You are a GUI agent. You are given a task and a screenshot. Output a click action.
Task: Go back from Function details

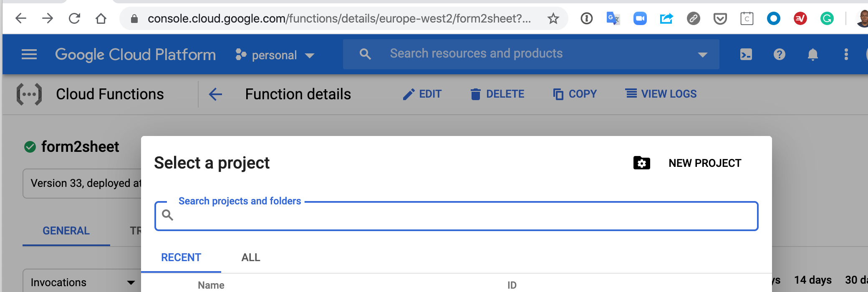click(215, 94)
